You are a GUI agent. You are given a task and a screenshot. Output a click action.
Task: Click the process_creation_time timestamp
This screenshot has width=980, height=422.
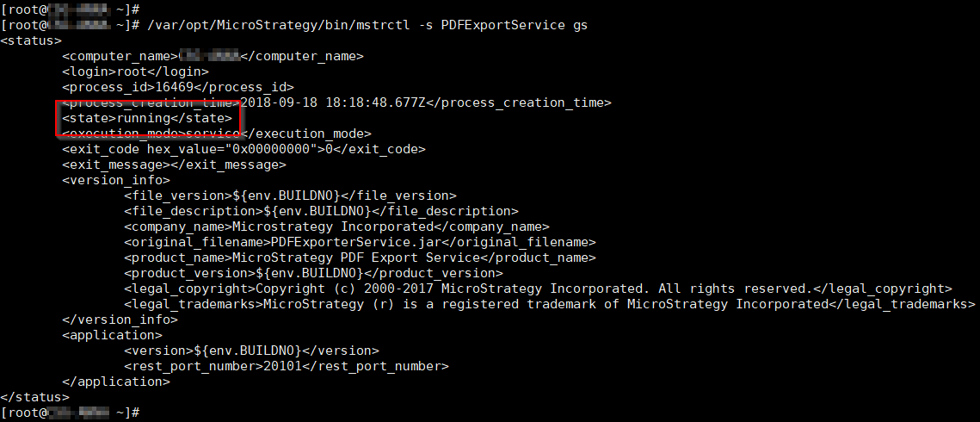[x=333, y=102]
